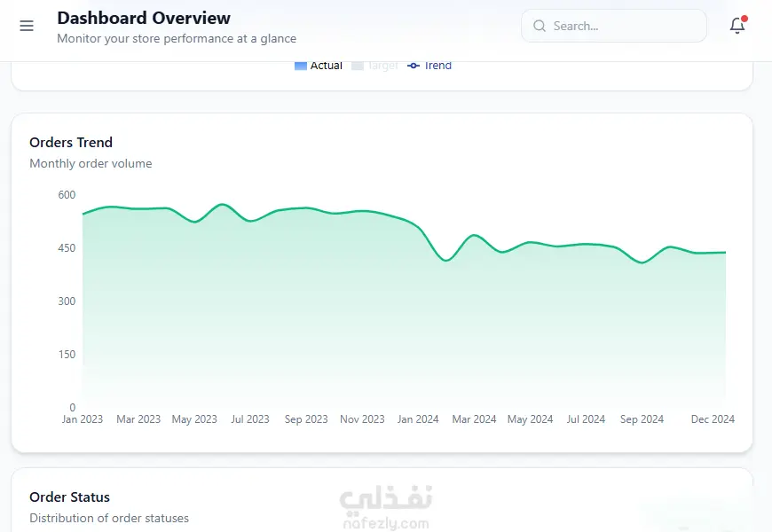Click the Search input field

tap(614, 26)
